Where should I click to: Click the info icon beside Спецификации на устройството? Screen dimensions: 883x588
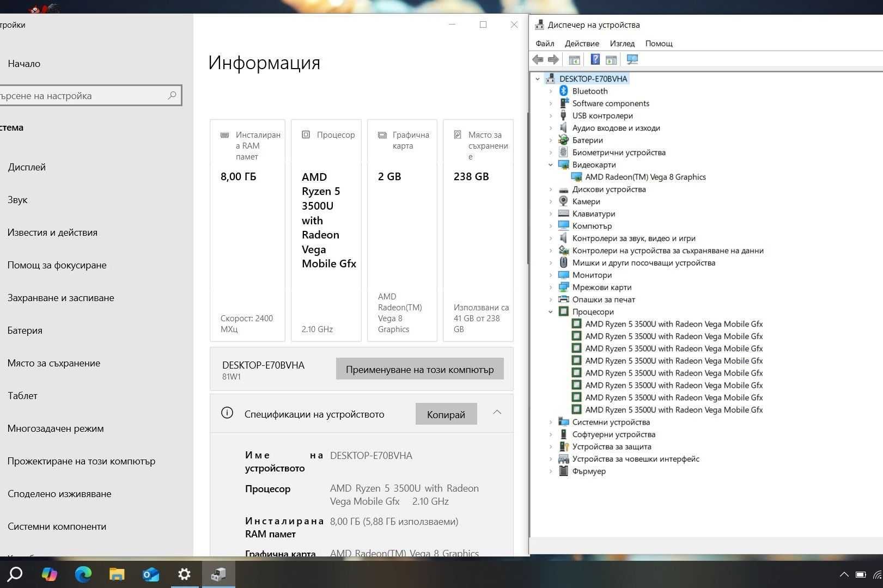tap(227, 413)
